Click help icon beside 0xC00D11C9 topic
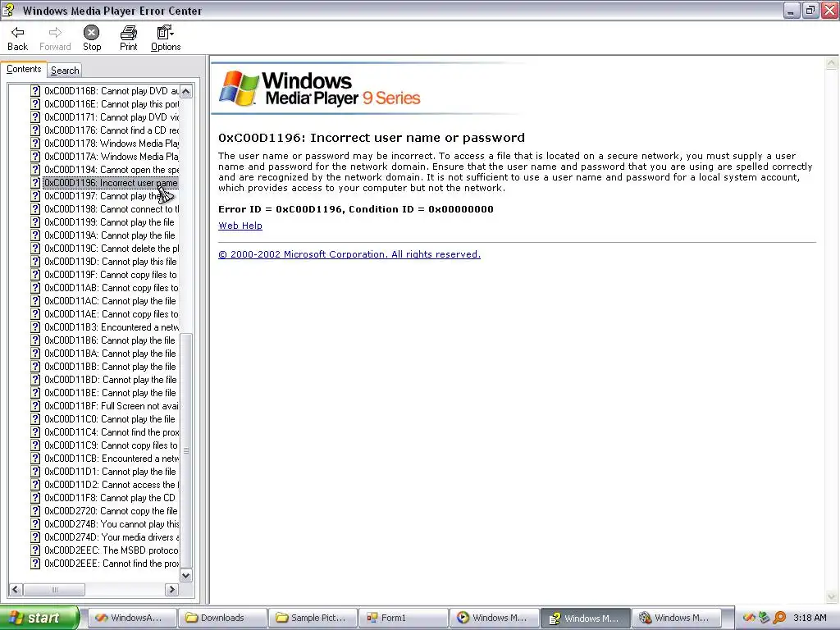Image resolution: width=840 pixels, height=630 pixels. (x=35, y=445)
